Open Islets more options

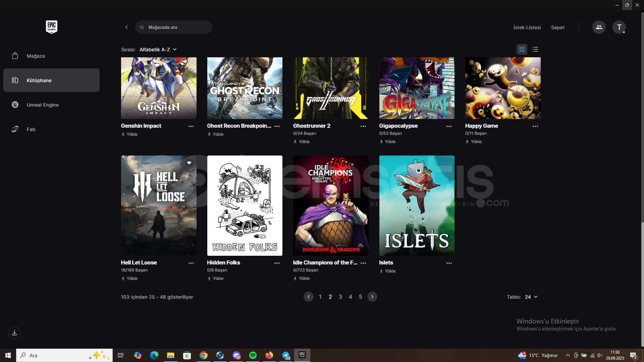point(449,263)
